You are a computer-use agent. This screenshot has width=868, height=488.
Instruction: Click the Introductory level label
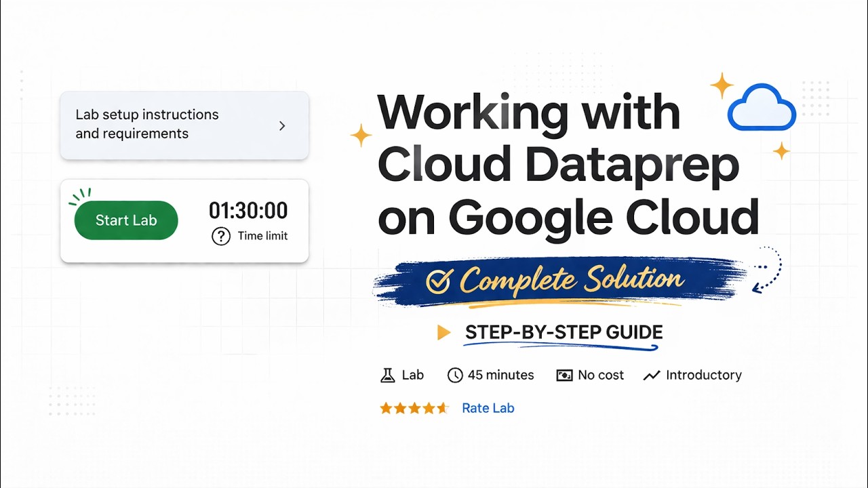704,375
